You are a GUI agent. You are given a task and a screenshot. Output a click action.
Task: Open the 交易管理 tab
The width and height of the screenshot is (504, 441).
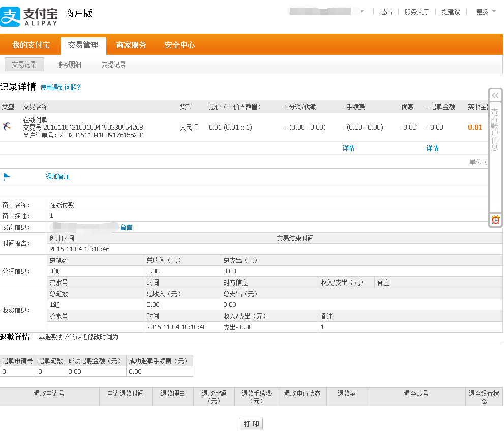coord(83,45)
